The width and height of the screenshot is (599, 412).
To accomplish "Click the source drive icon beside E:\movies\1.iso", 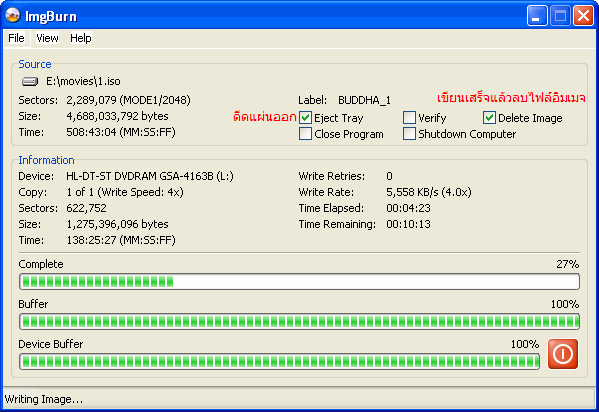I will pos(30,81).
